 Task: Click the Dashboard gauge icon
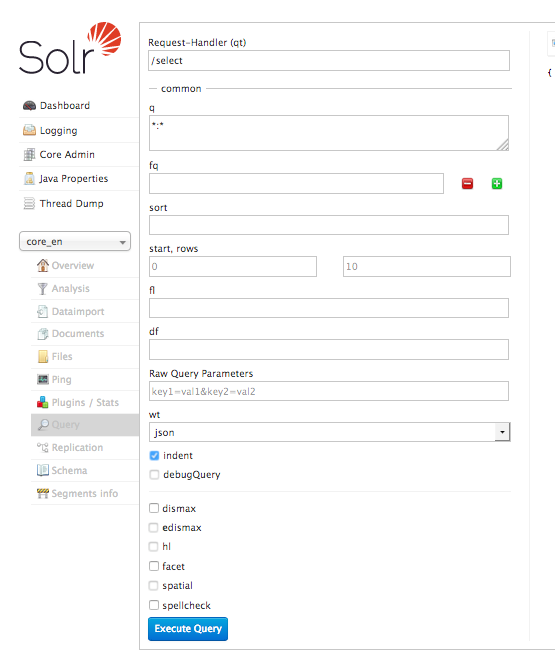(x=29, y=106)
